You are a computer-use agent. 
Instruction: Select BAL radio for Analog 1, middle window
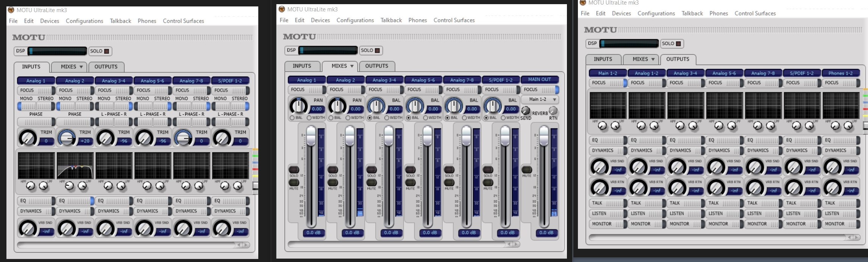[292, 118]
